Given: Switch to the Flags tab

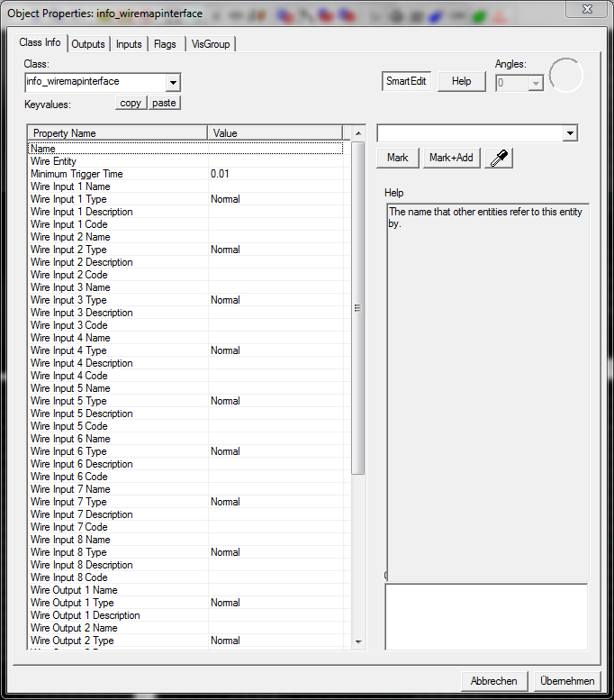Looking at the screenshot, I should [165, 44].
